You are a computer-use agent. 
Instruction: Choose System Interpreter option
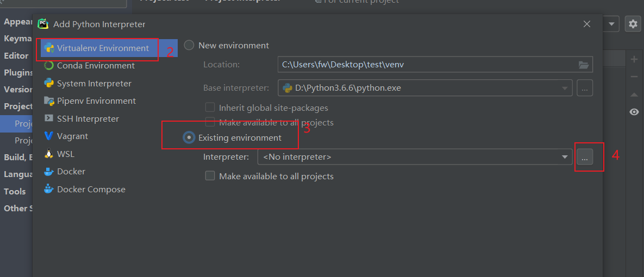[x=94, y=83]
